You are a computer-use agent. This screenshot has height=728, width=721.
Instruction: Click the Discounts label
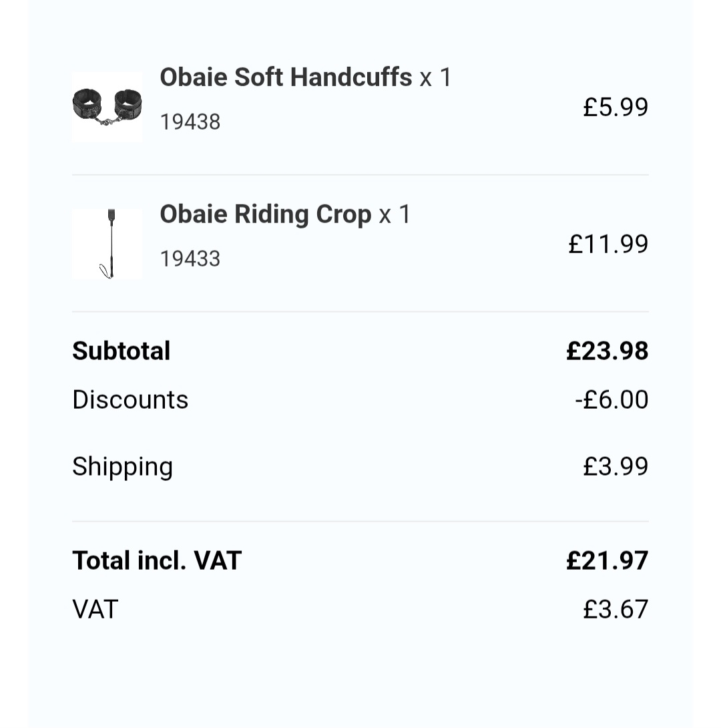[x=130, y=399]
